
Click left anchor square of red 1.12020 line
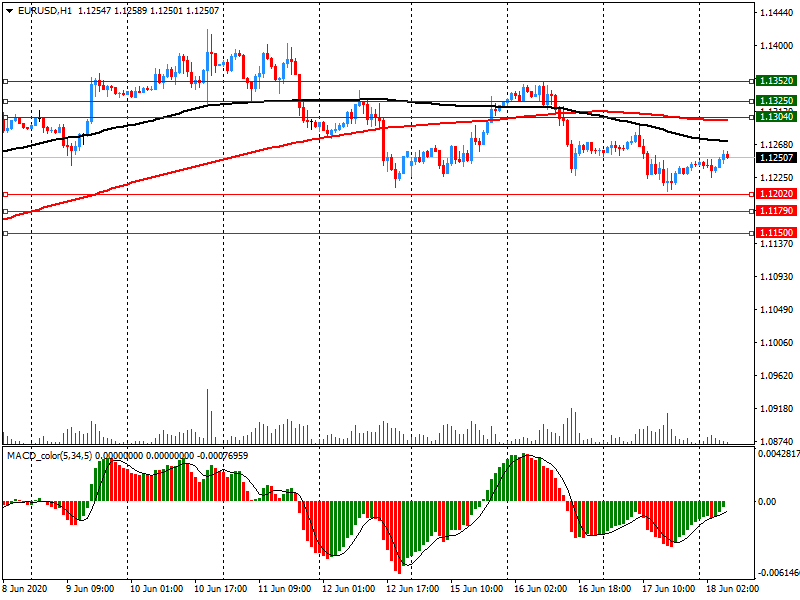(x=5, y=194)
